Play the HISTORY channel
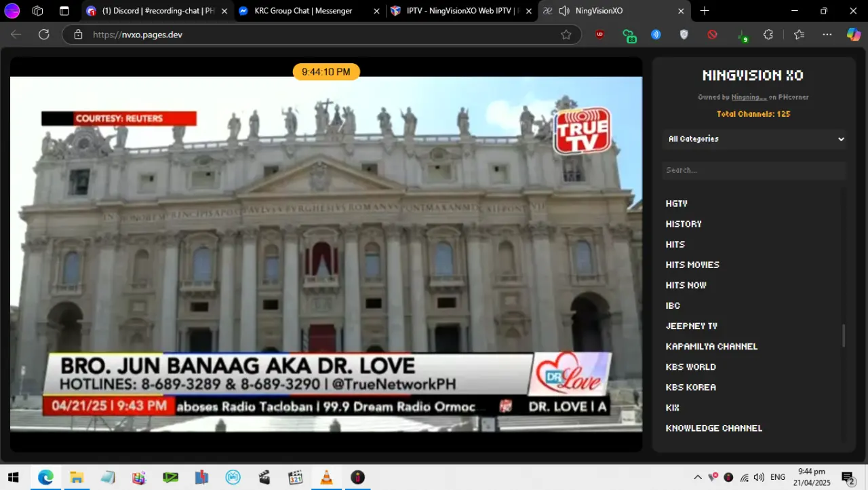868x490 pixels. point(684,224)
